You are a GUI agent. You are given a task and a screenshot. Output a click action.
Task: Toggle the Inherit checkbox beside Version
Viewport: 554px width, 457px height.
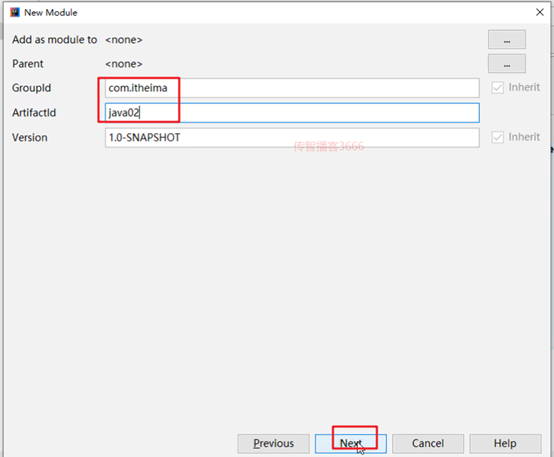click(497, 137)
